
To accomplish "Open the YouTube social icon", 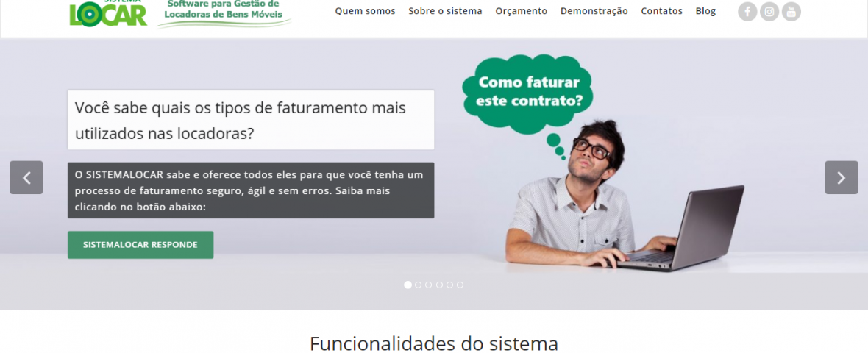I will pos(791,12).
